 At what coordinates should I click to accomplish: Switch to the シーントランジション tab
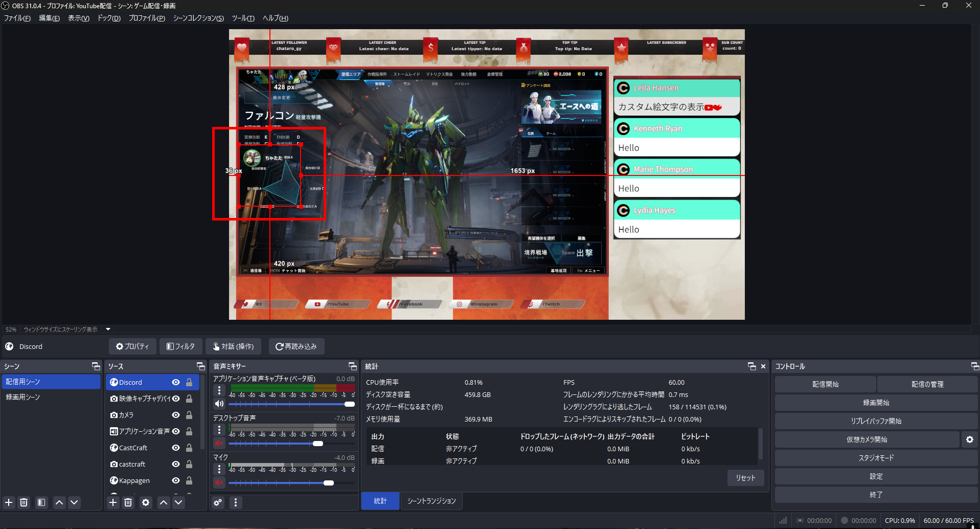431,501
